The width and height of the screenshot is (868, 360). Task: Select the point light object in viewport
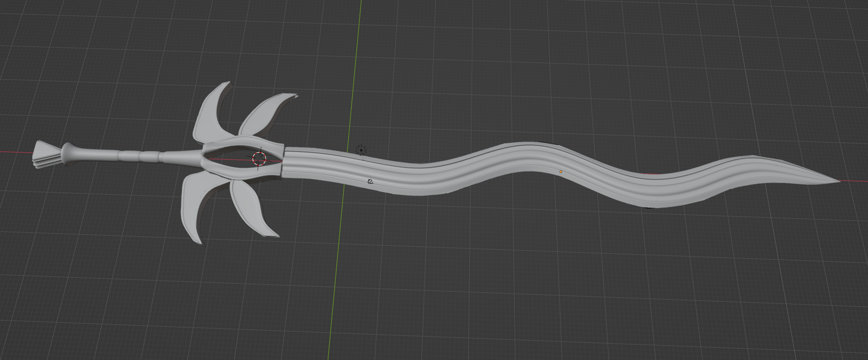click(x=361, y=150)
